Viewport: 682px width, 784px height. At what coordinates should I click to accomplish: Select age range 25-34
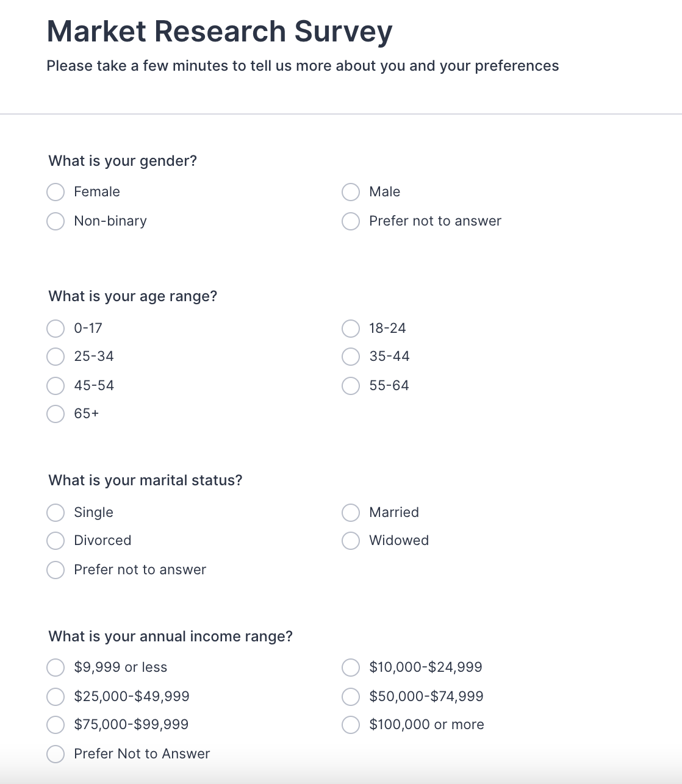click(x=56, y=357)
